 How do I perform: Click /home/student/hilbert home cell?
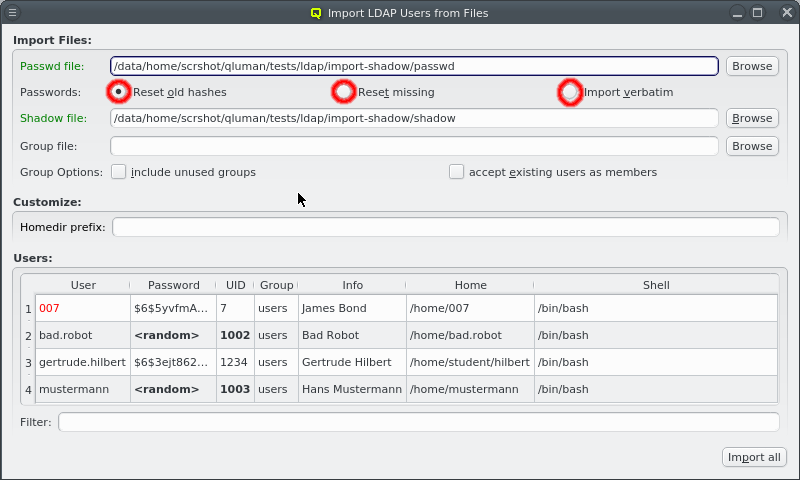pyautogui.click(x=470, y=362)
